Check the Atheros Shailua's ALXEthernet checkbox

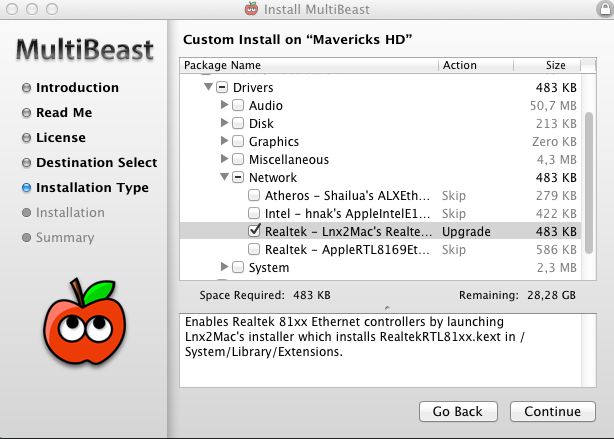pyautogui.click(x=254, y=195)
